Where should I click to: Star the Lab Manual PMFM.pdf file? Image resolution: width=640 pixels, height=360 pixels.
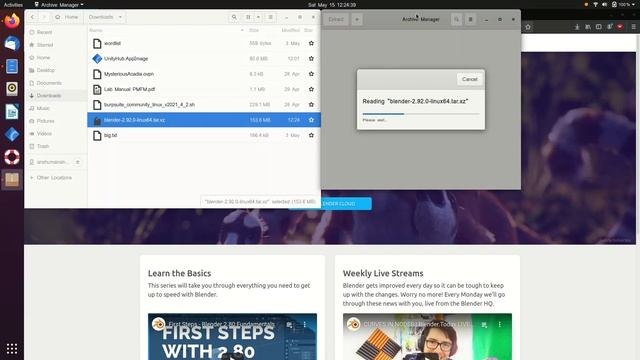[311, 89]
